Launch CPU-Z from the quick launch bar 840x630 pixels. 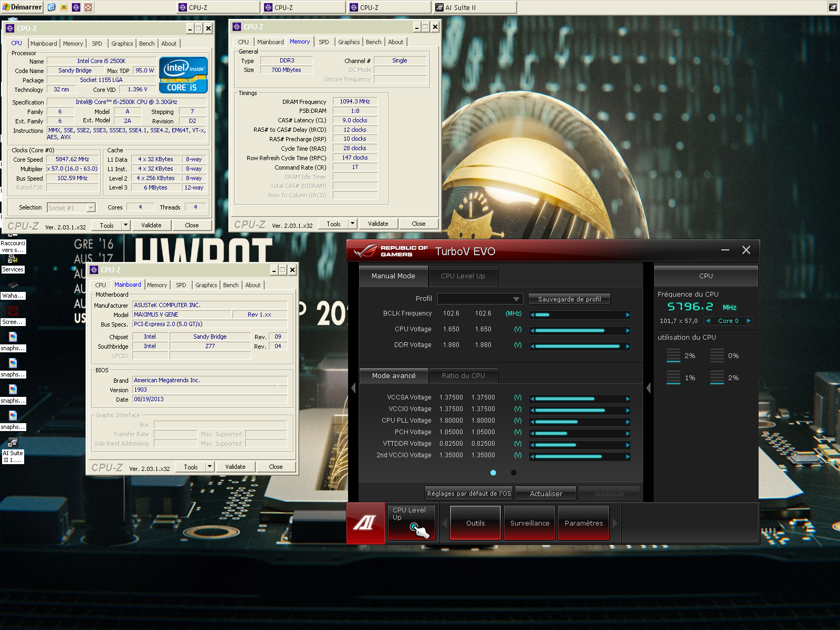(x=76, y=7)
